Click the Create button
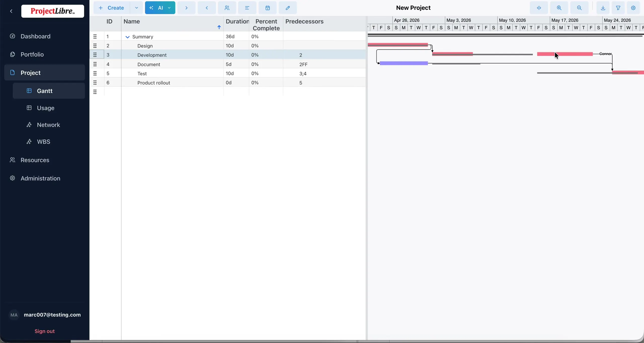Screen dimensions: 644x343 point(112,8)
